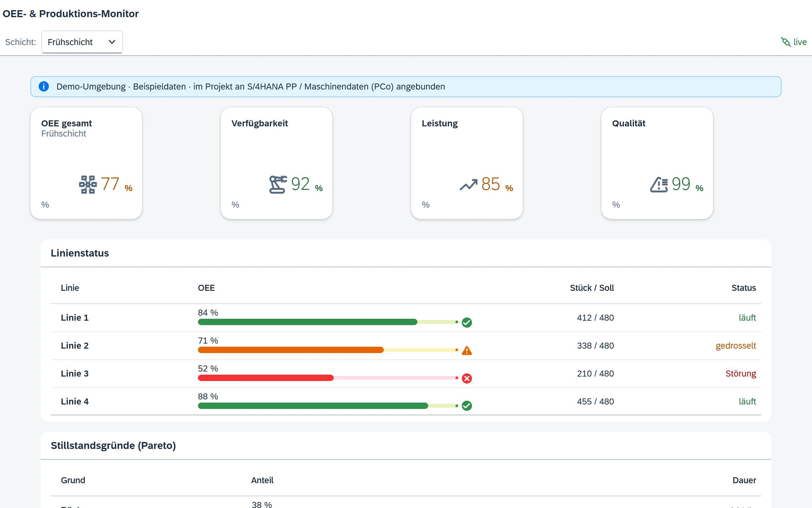Click the orange warning icon for Linie 2
Screen dimensions: 812x508
[x=467, y=351]
